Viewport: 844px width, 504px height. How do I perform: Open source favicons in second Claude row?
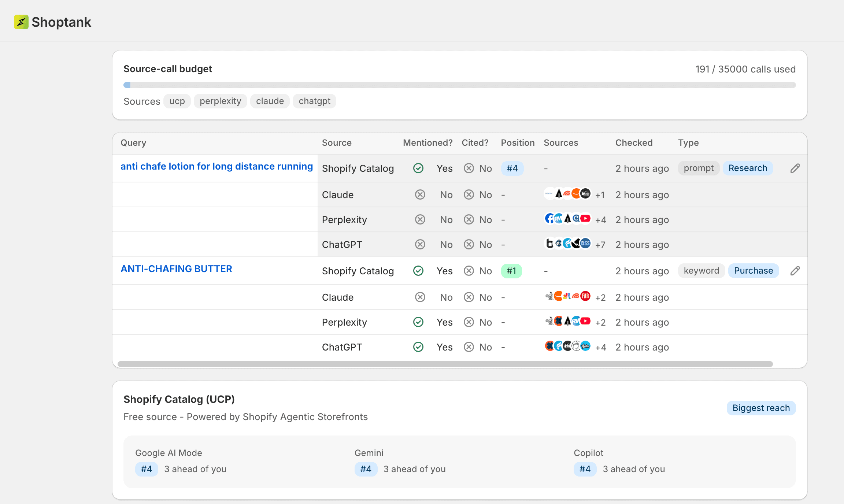point(567,296)
